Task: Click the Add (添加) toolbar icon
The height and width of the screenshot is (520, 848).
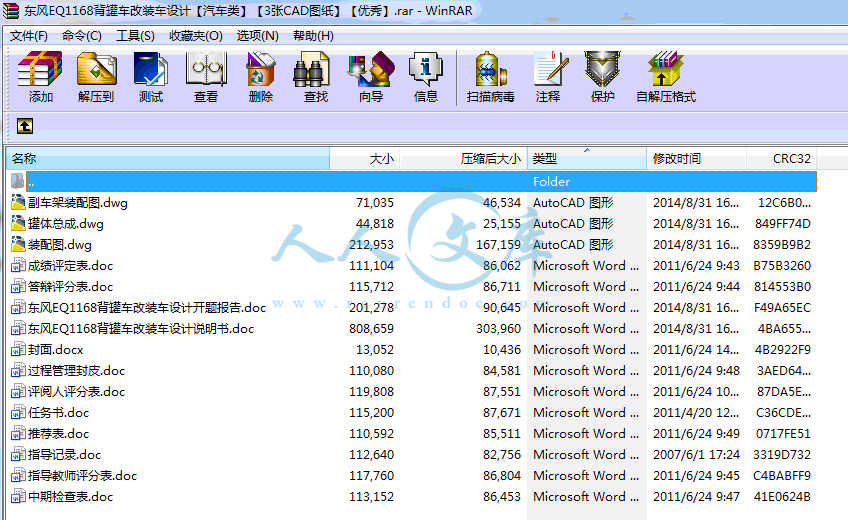Action: point(41,77)
